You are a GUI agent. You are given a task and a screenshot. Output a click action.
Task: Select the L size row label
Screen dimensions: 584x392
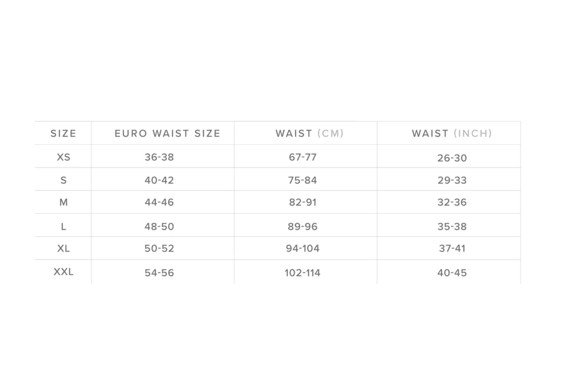pyautogui.click(x=64, y=227)
